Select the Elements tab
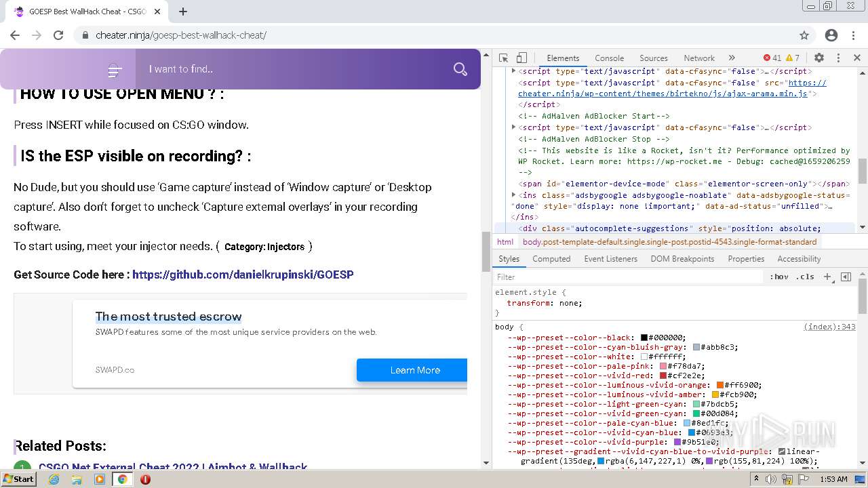 coord(563,58)
